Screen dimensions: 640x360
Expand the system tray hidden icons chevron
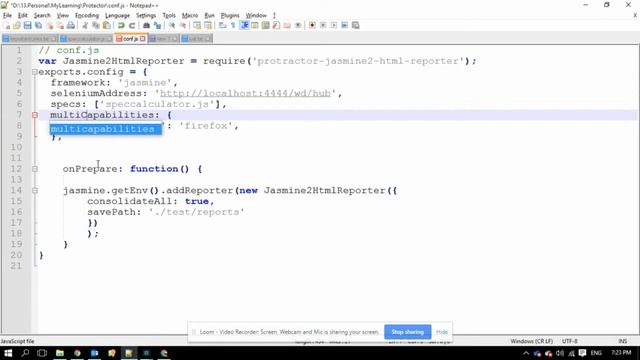click(526, 353)
